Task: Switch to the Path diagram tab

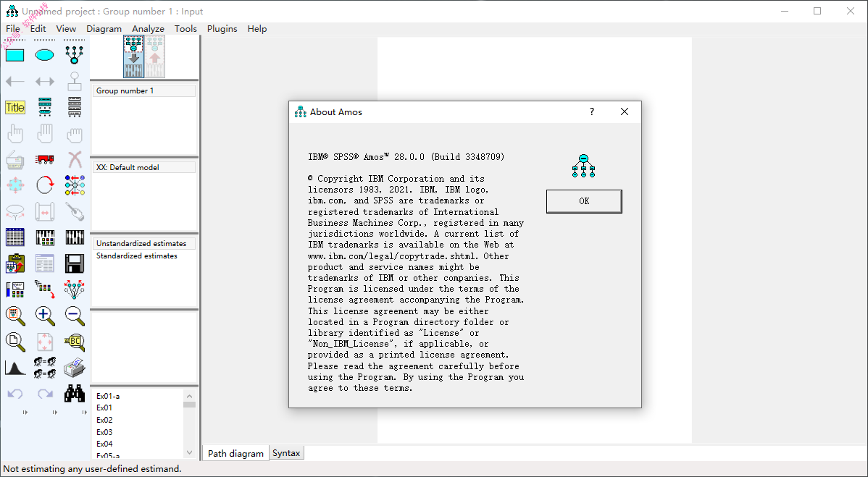Action: [235, 453]
